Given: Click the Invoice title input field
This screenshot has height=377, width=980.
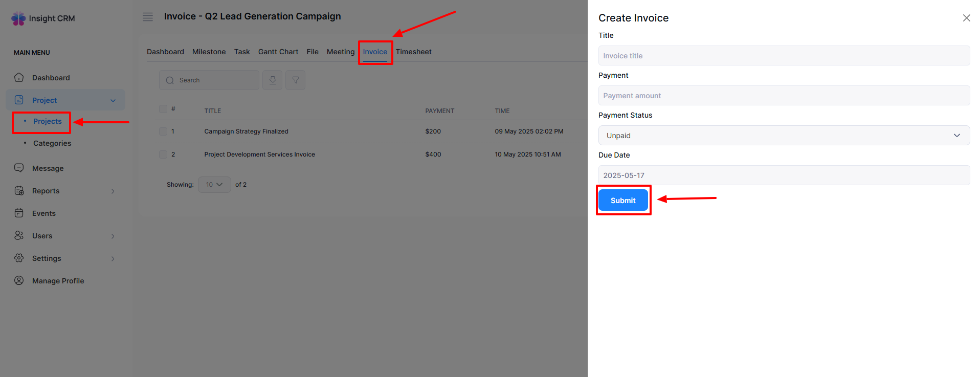Looking at the screenshot, I should pyautogui.click(x=784, y=56).
